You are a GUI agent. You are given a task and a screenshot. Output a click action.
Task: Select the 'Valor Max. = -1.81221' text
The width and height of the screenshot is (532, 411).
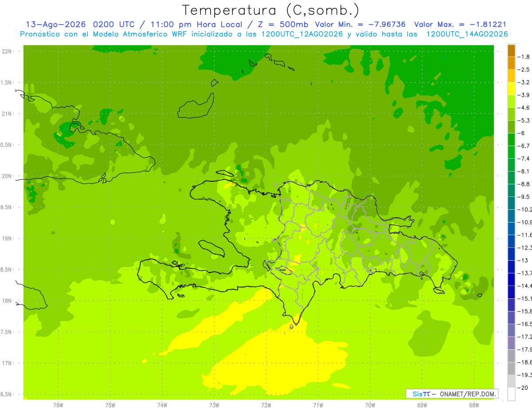click(460, 24)
